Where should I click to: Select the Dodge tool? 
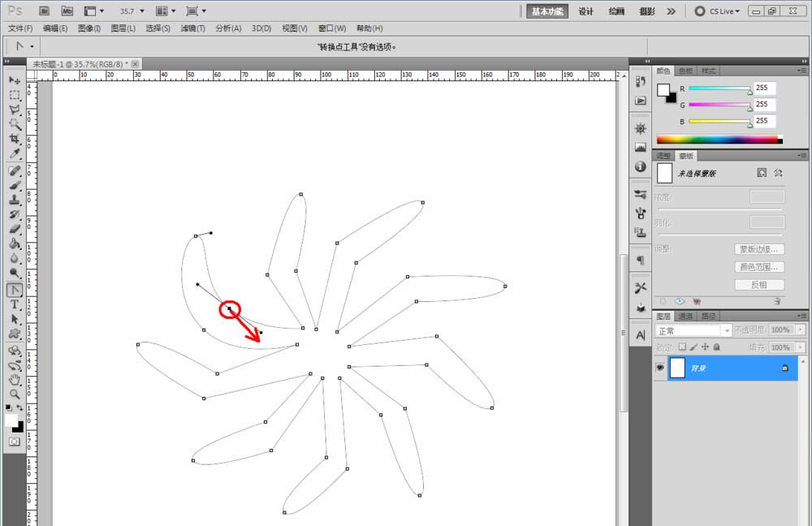(15, 272)
